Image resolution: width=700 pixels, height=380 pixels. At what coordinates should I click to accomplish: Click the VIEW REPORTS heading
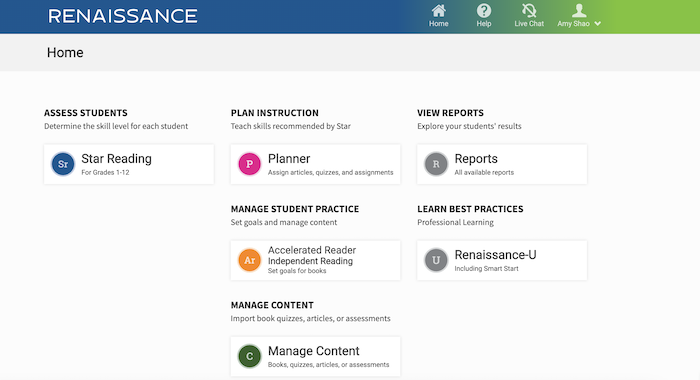[450, 113]
